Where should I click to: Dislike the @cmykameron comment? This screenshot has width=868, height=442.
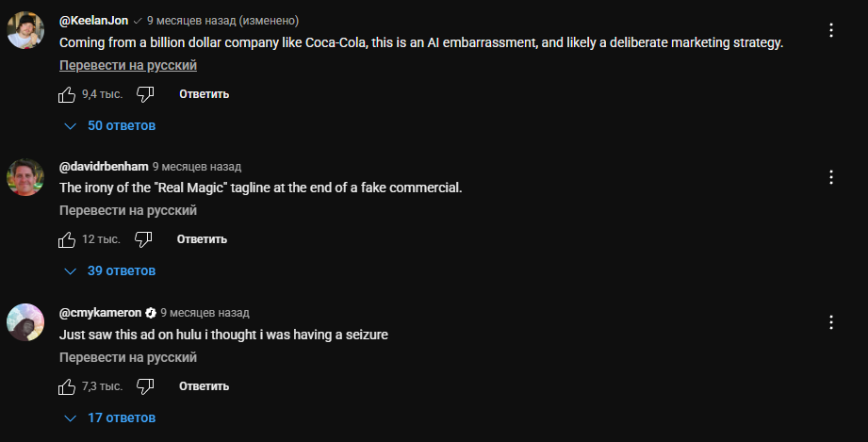click(145, 386)
